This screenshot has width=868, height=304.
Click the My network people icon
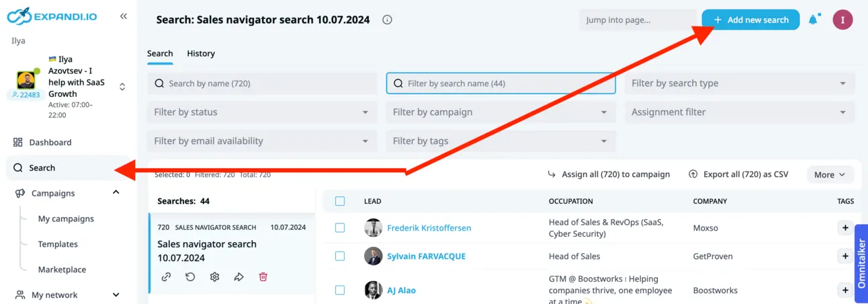20,295
